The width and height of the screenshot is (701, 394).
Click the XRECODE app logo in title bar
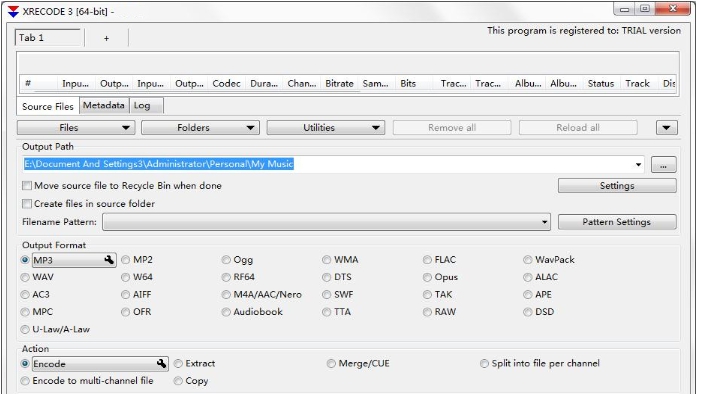tap(13, 12)
